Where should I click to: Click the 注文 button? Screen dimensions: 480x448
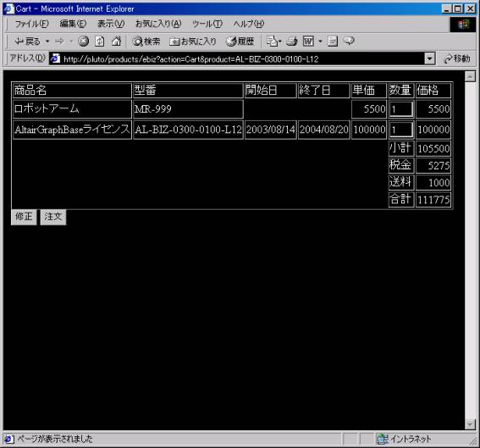point(53,217)
